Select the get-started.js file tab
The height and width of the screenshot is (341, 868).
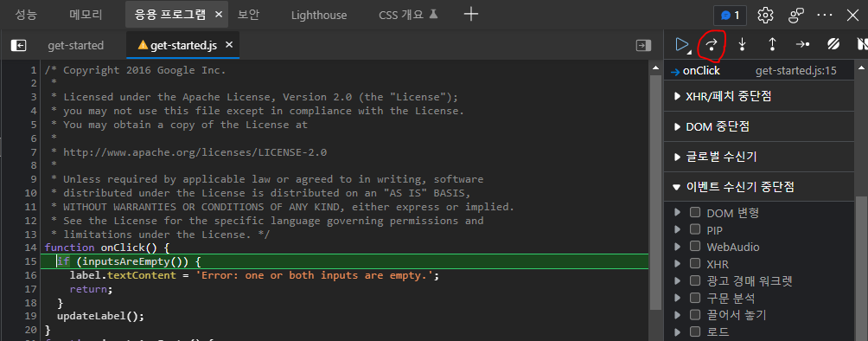pyautogui.click(x=183, y=46)
